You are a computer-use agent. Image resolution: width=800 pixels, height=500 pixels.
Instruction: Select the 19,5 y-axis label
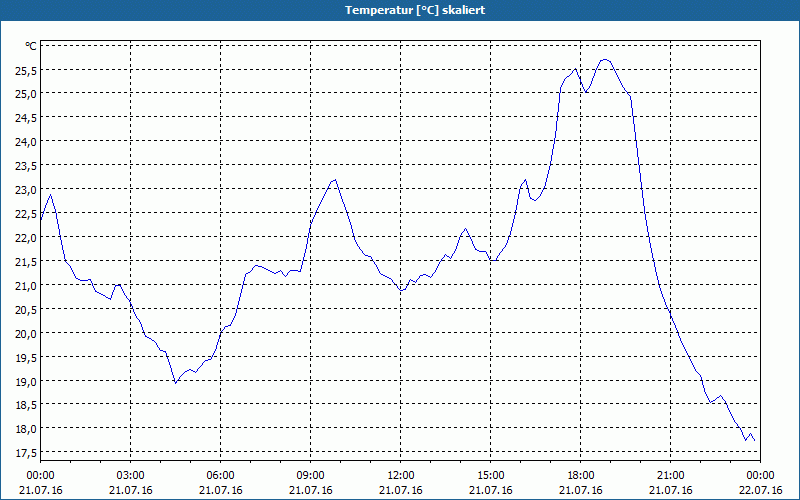coord(26,358)
